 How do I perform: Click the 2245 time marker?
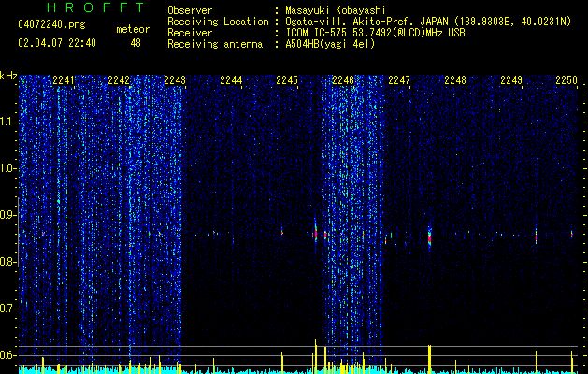287,80
